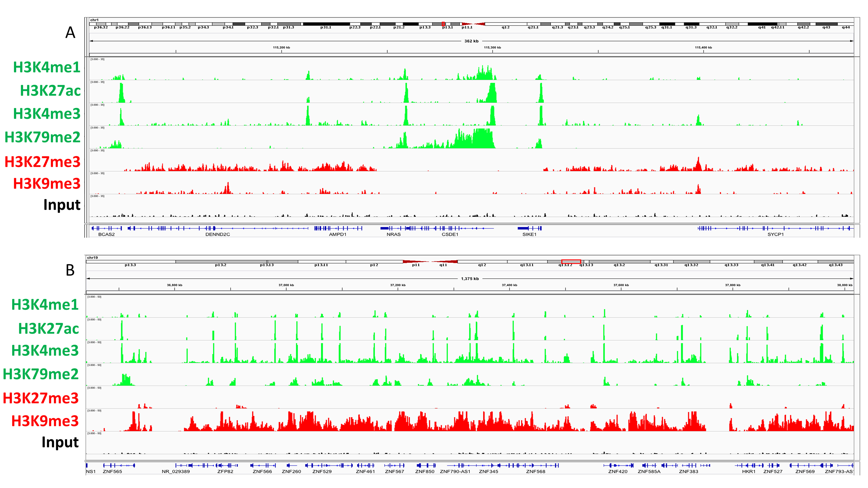Click the red locus marker on chr1 ideogram
This screenshot has width=868, height=488.
(x=443, y=24)
